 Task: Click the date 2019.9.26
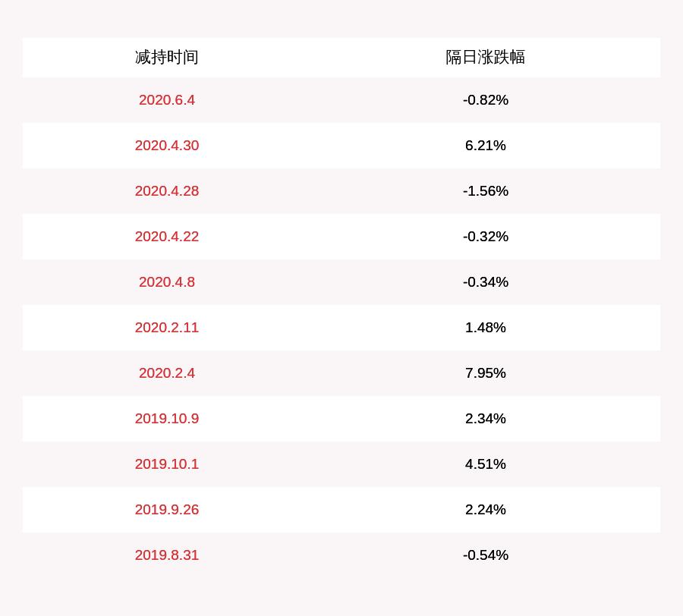pyautogui.click(x=167, y=510)
